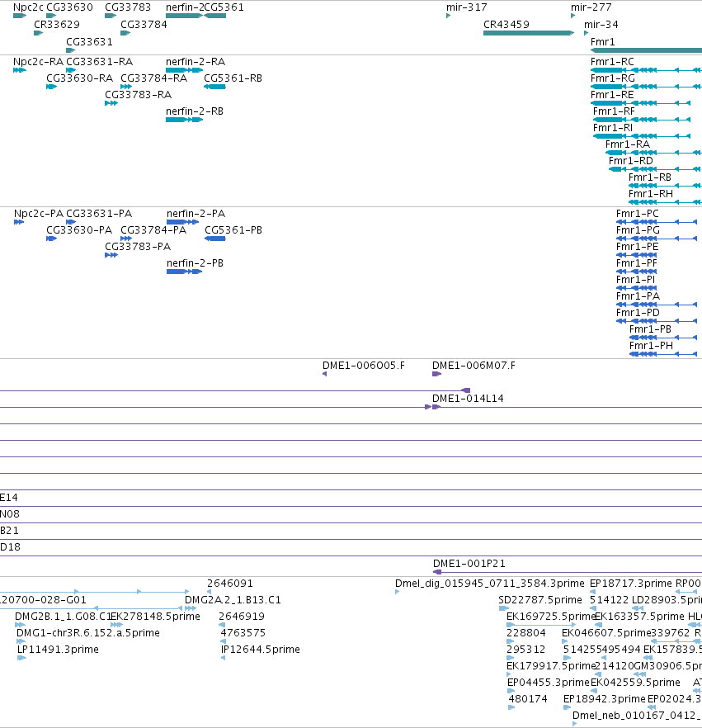Screen dimensions: 702x728
Task: Click the DMG1-chr3R.6.152.a.5prime label
Action: pyautogui.click(x=88, y=633)
